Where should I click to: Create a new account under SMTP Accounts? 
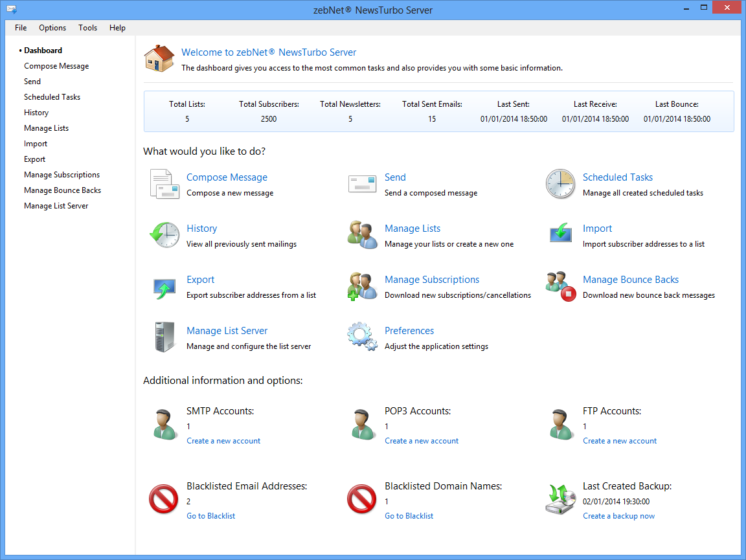(x=223, y=441)
